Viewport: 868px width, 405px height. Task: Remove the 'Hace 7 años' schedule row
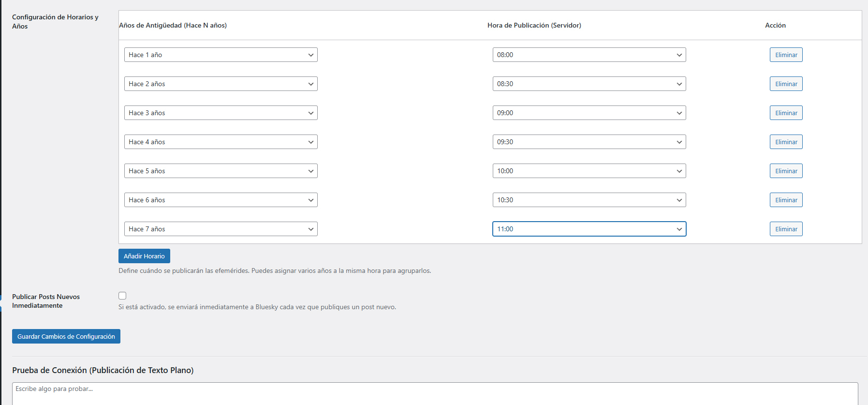pos(786,229)
